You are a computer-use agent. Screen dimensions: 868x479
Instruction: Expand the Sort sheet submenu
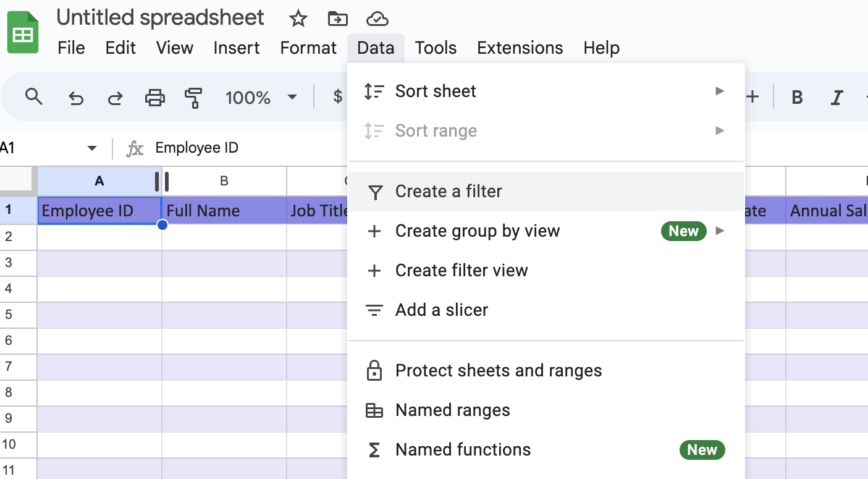[x=719, y=91]
